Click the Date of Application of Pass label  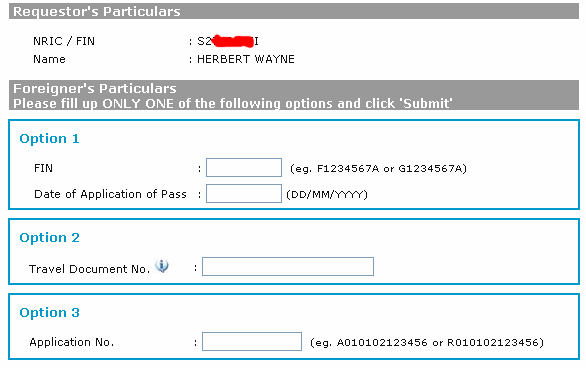[x=110, y=194]
